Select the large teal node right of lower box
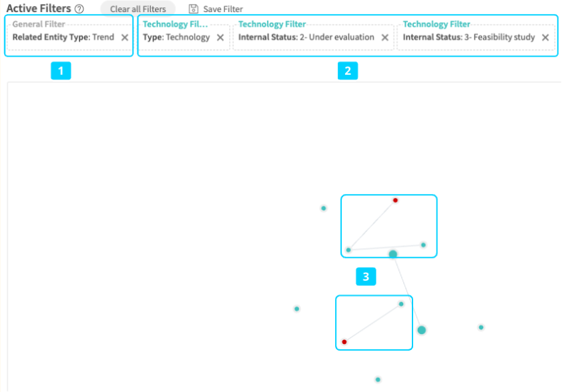 point(422,330)
